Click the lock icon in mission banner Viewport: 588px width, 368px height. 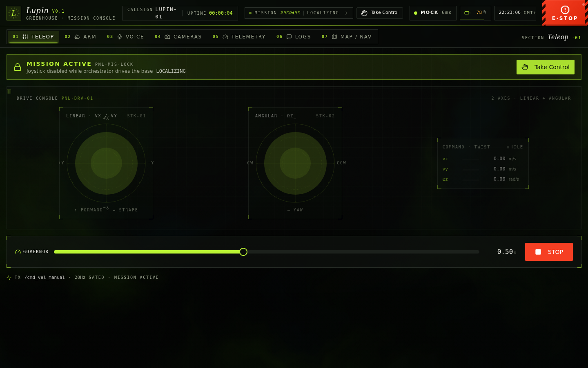(18, 67)
